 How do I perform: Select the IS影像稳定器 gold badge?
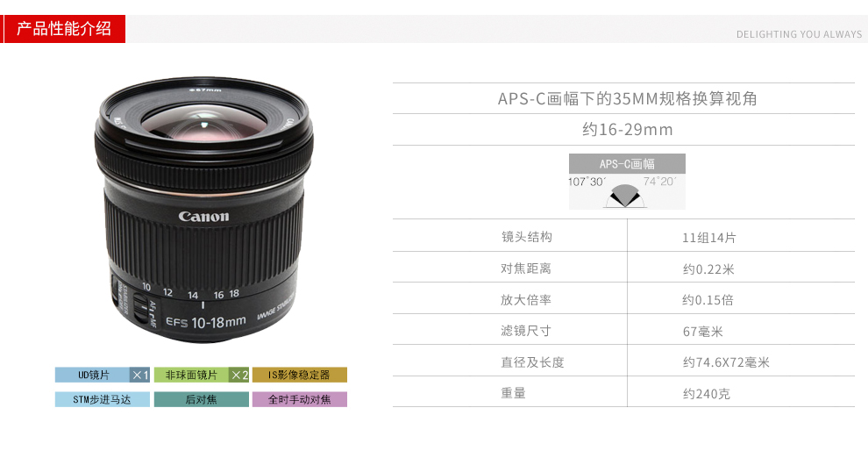(300, 375)
